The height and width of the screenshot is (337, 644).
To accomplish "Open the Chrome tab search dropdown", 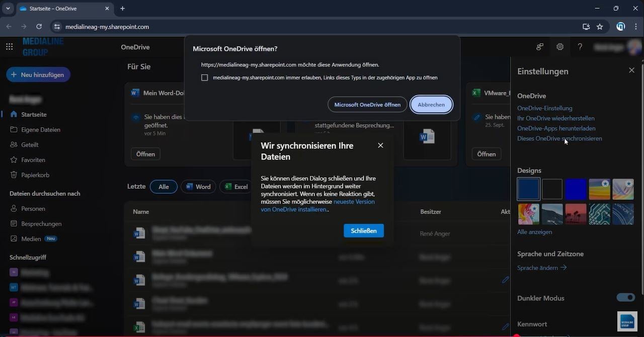I will (x=8, y=9).
